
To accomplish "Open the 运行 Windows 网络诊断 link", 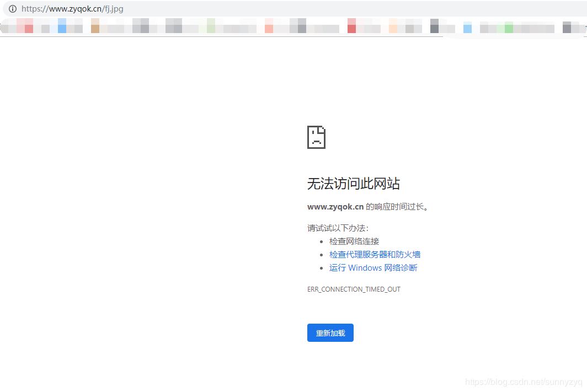I will [373, 267].
